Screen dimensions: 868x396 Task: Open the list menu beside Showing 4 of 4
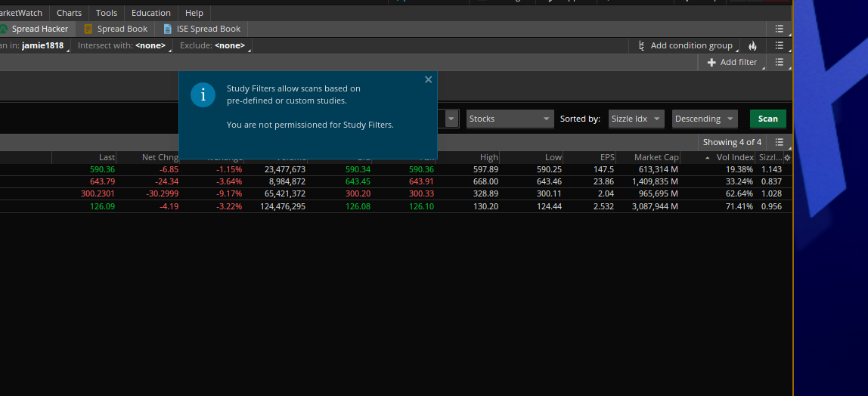pyautogui.click(x=779, y=142)
